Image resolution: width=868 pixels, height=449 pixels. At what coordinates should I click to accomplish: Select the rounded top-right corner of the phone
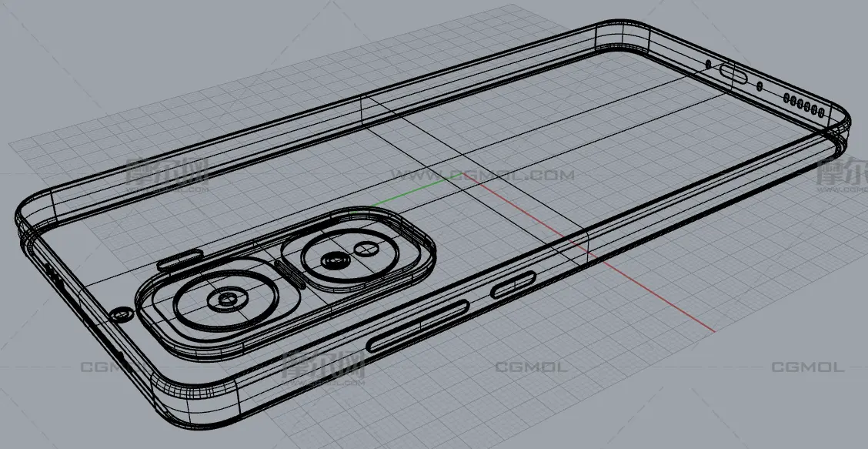(840, 123)
